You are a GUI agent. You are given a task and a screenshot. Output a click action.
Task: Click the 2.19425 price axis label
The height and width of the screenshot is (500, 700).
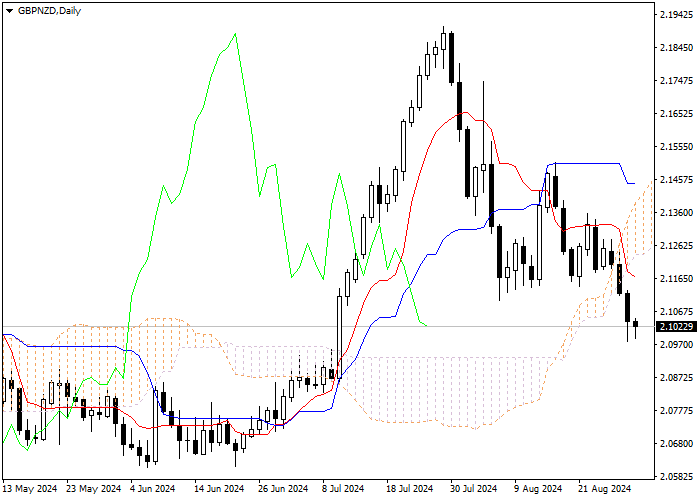[x=676, y=15]
